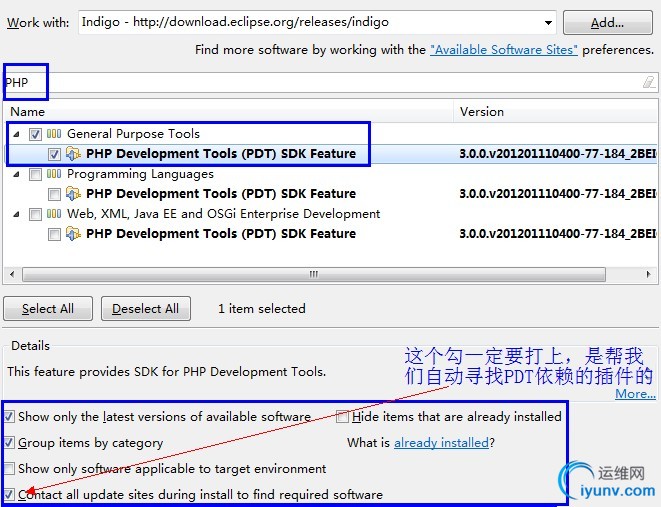
Task: Uncheck PDT SDK Feature under General Purpose Tools
Action: tap(54, 154)
